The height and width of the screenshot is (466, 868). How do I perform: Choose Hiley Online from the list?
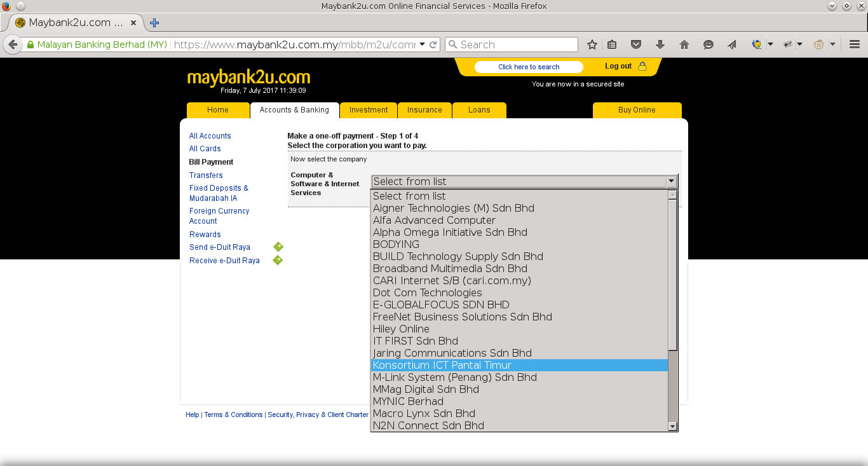point(519,329)
